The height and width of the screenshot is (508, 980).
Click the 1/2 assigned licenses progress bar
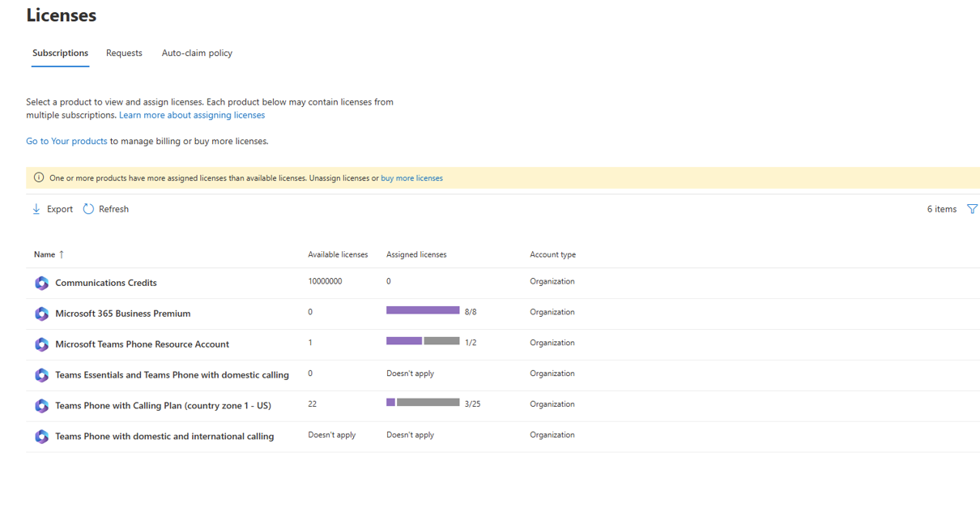pyautogui.click(x=423, y=341)
